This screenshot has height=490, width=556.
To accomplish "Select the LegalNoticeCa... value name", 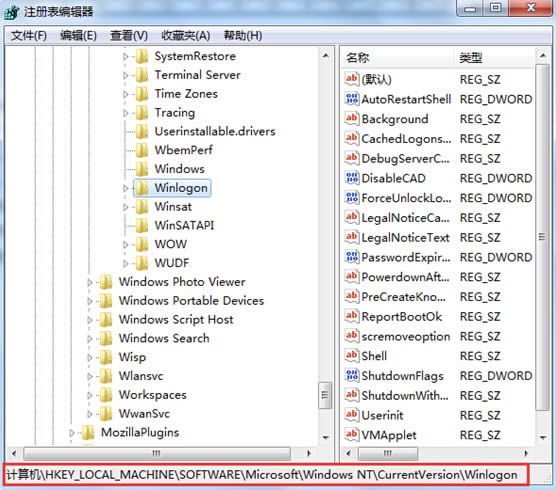I will [405, 218].
